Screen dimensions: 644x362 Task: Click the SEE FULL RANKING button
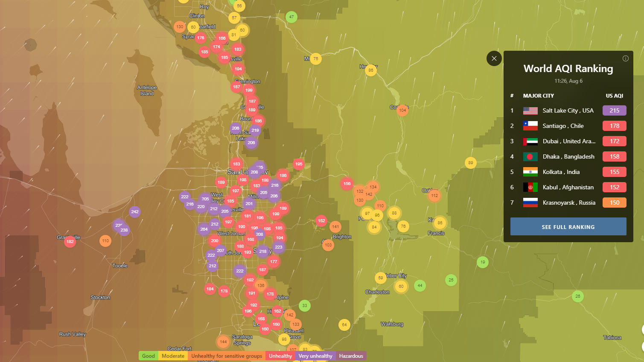pos(568,227)
